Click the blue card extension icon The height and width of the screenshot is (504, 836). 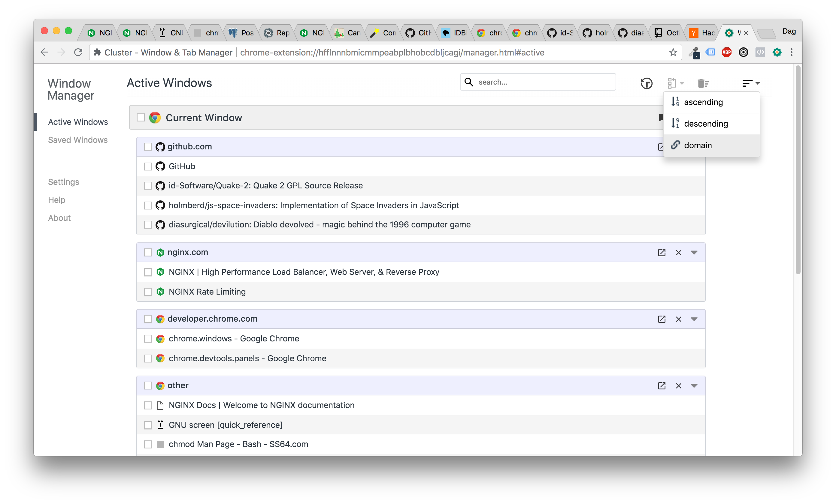[x=710, y=52]
